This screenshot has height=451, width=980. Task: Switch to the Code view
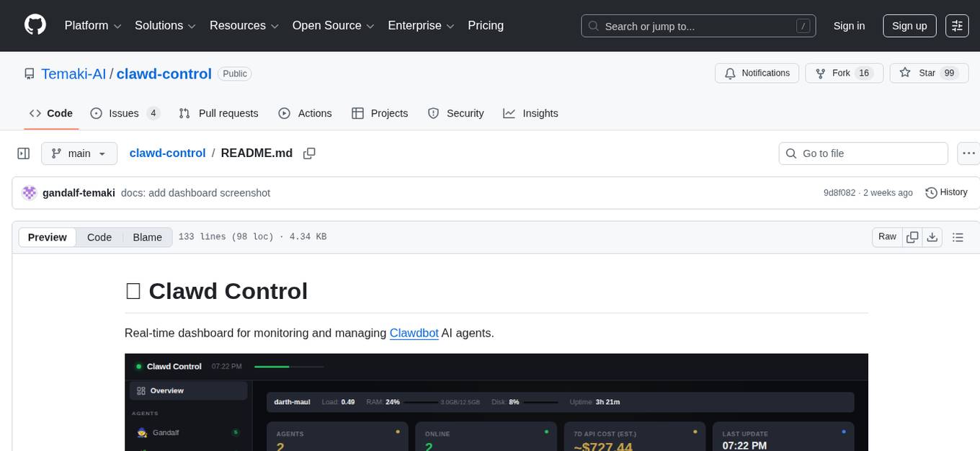coord(99,237)
